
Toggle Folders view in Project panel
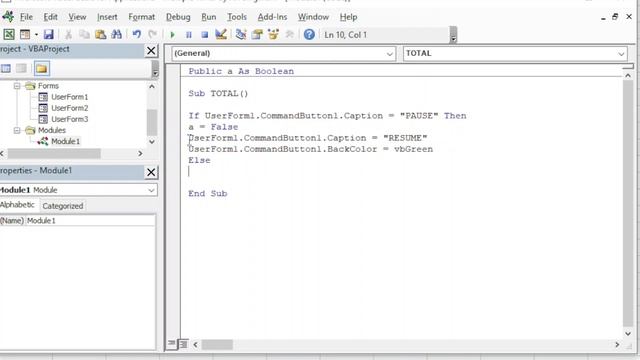tap(41, 69)
